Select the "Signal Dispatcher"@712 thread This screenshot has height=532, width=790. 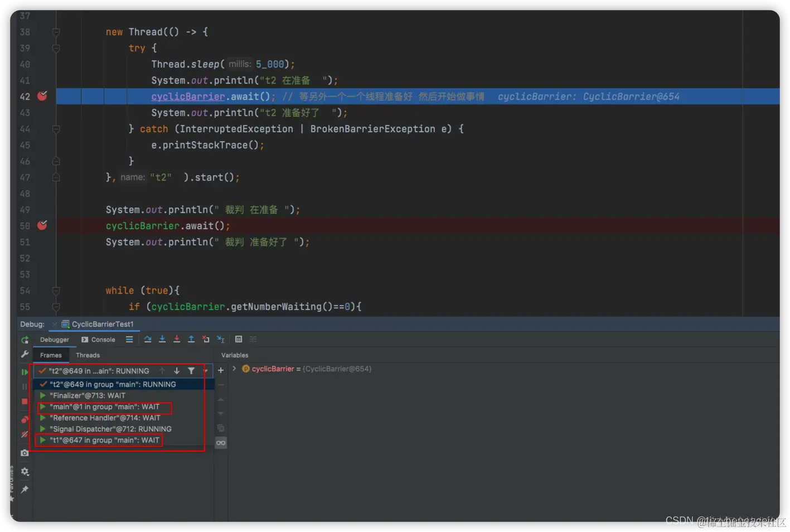pyautogui.click(x=124, y=429)
